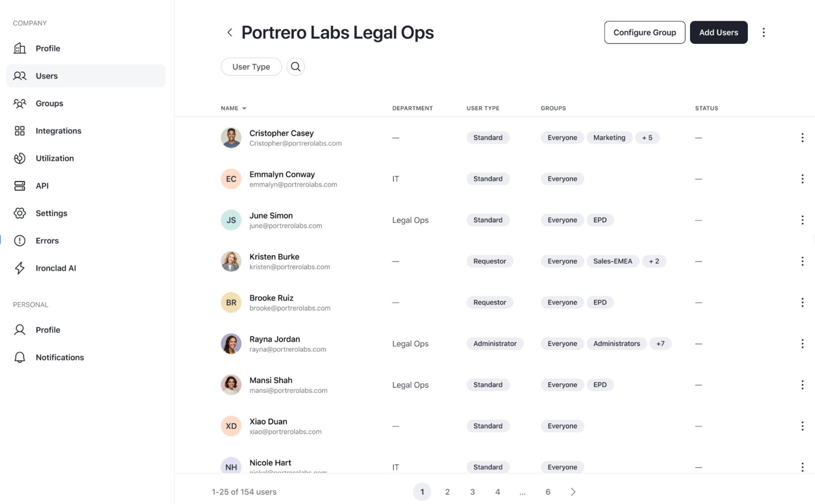The height and width of the screenshot is (504, 815).
Task: Click the USER TYPE column header
Action: (x=483, y=108)
